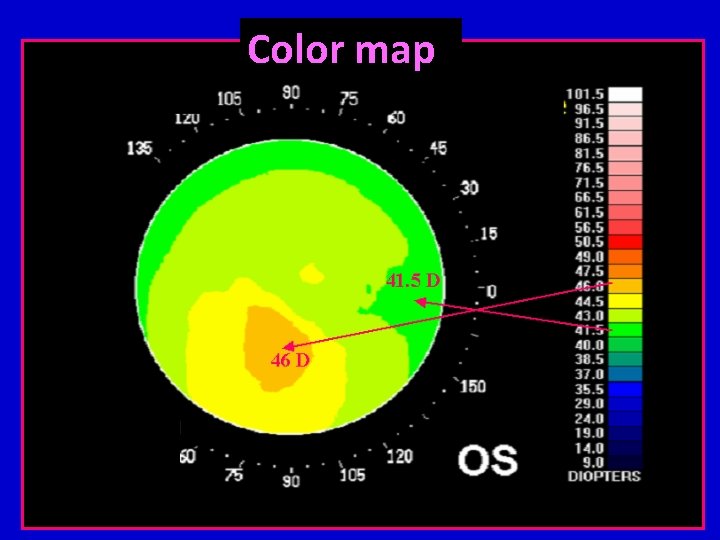Image resolution: width=720 pixels, height=540 pixels.
Task: Click the '105' label above the map
Action: coord(229,99)
